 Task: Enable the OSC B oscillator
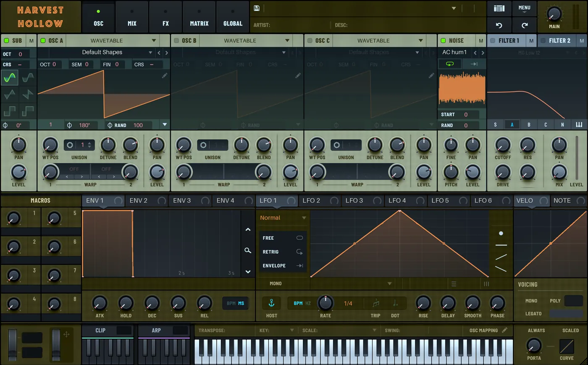(176, 41)
